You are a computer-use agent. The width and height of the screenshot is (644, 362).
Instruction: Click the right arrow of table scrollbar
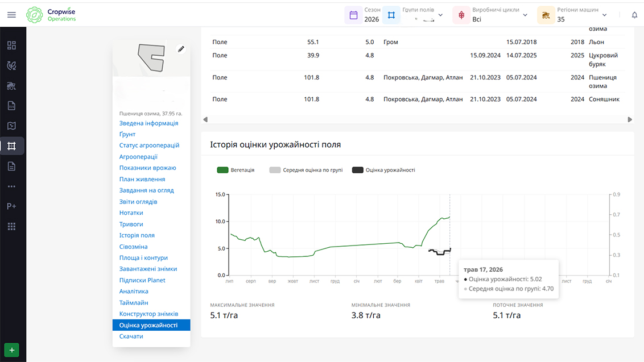630,119
